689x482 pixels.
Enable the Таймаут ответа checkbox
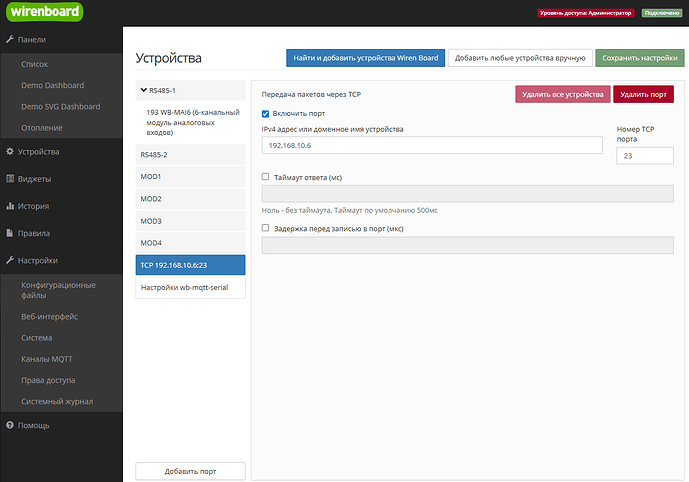tap(265, 177)
